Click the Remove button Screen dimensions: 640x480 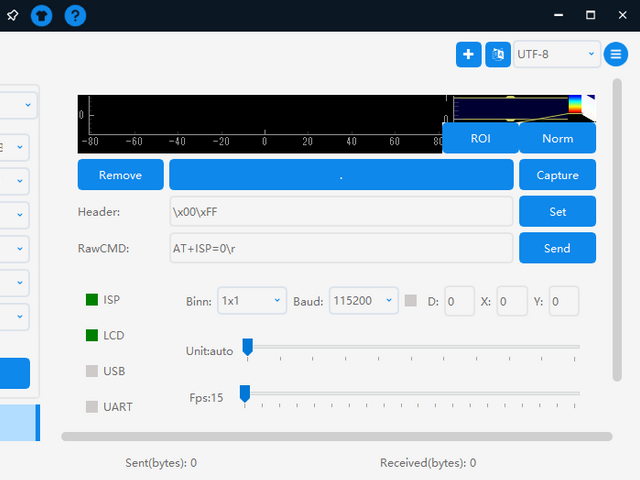[x=120, y=175]
